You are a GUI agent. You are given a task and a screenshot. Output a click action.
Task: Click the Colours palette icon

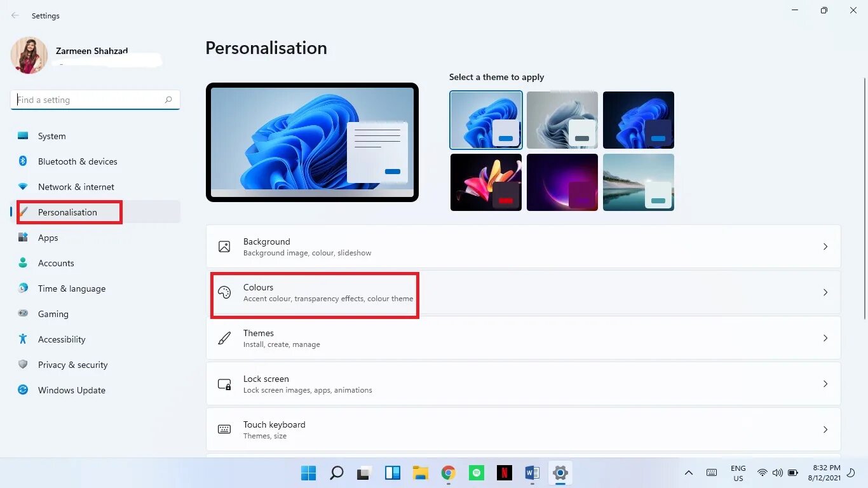click(224, 292)
